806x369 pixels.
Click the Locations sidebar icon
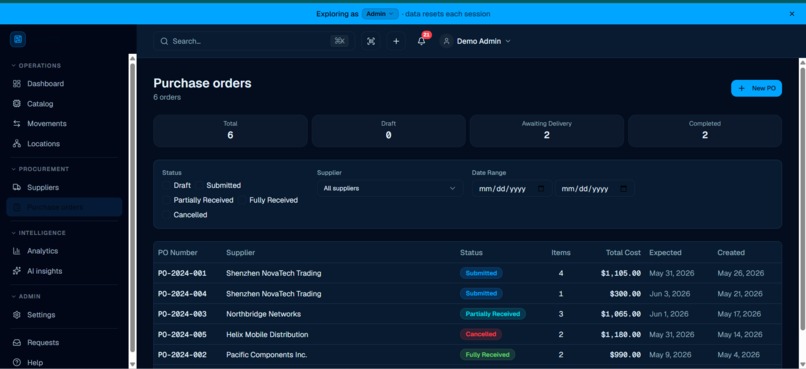point(17,144)
